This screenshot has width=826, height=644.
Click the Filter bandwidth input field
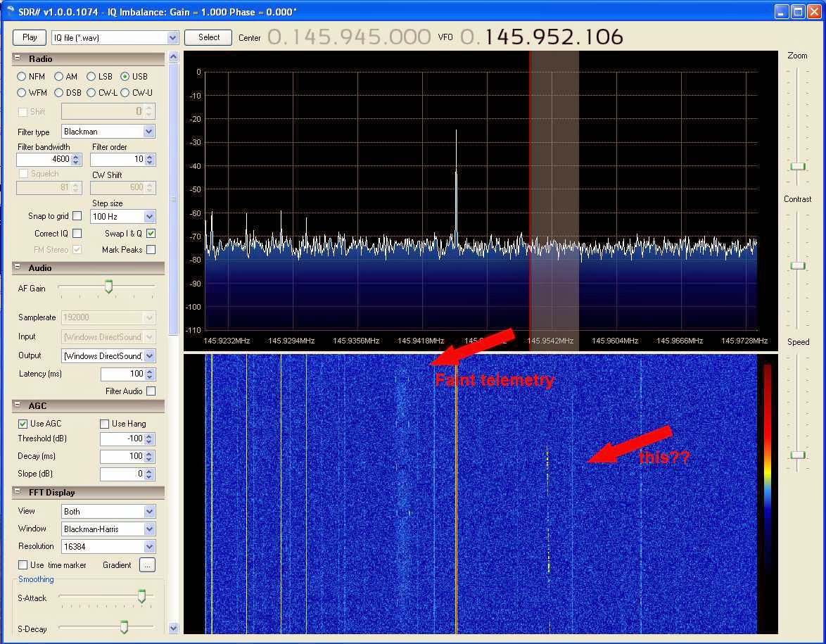coord(44,160)
